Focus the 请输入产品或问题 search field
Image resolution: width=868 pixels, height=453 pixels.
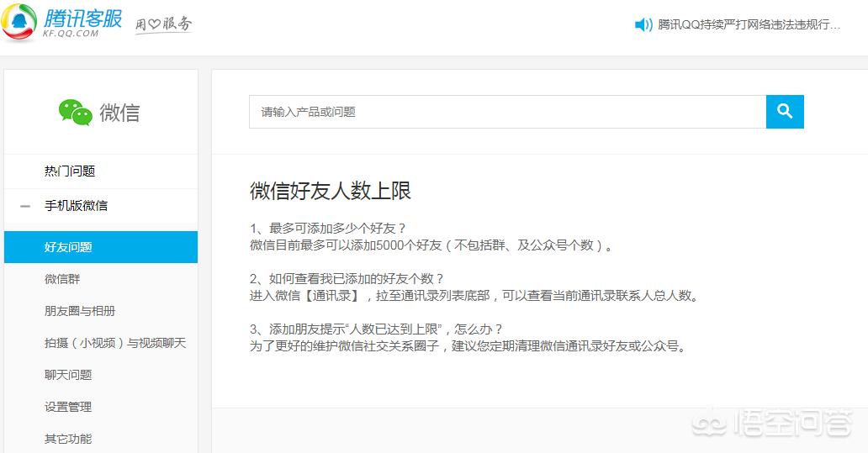(x=506, y=112)
